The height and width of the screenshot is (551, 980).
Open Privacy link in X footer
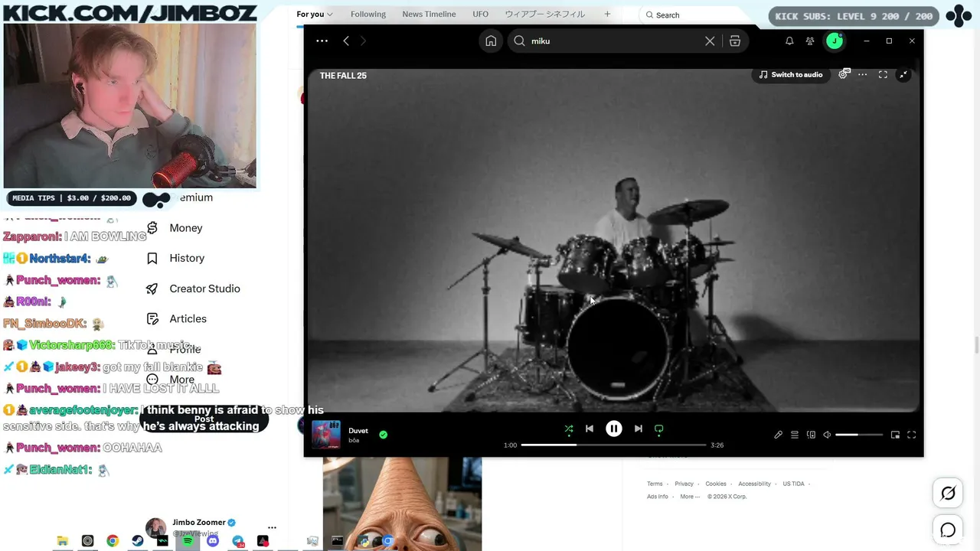click(684, 484)
